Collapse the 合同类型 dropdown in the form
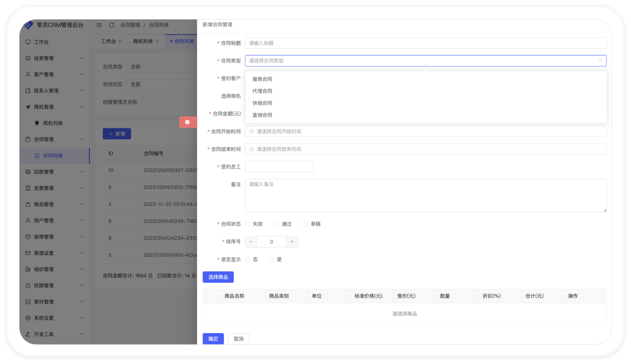Image resolution: width=631 pixels, height=364 pixels. (600, 61)
